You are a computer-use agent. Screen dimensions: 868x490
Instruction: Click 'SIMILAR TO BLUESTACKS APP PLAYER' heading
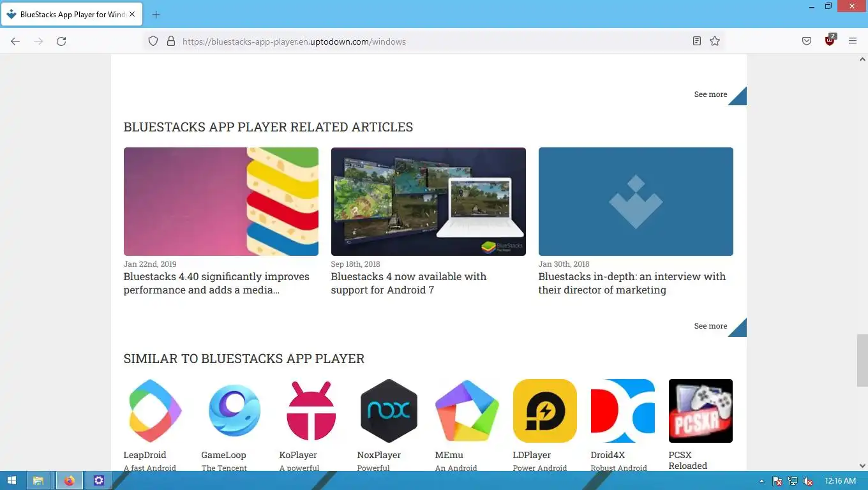[x=244, y=359]
